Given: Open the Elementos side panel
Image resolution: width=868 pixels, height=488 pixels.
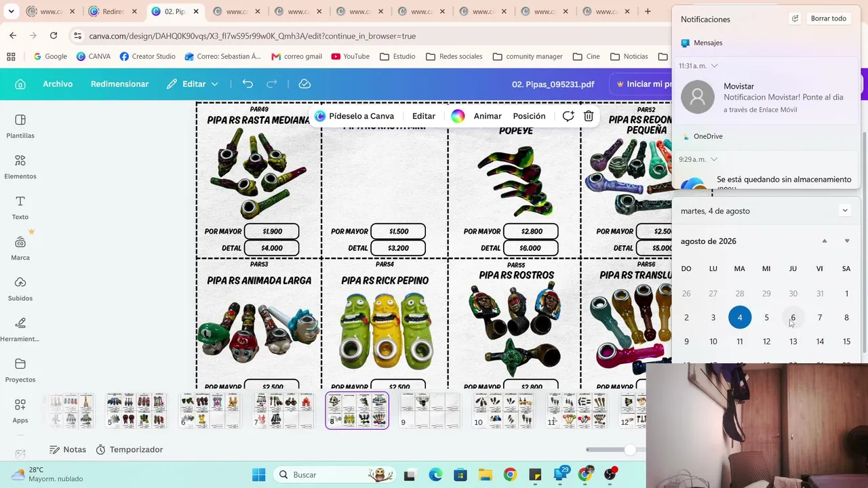Looking at the screenshot, I should click(20, 167).
